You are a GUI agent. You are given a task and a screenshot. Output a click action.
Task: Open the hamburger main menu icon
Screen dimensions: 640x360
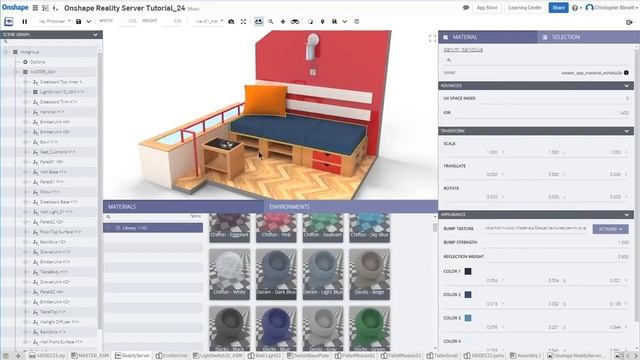coord(36,8)
